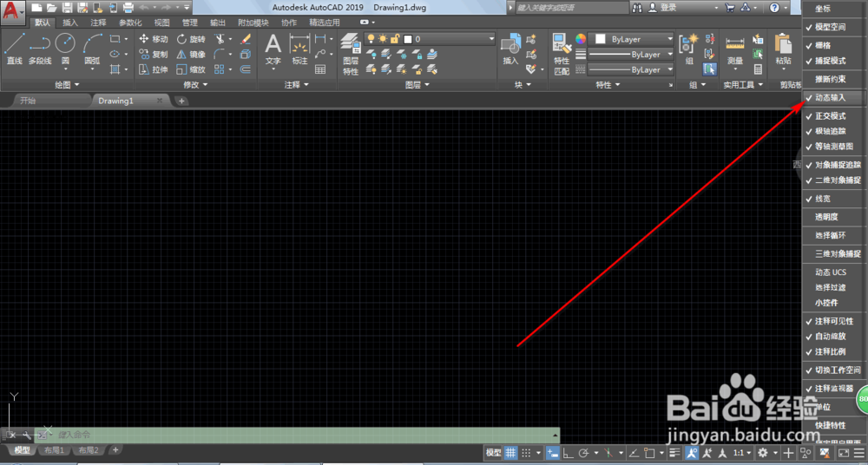868x465 pixels.
Task: Click the fillet tool icon
Action: [x=220, y=55]
